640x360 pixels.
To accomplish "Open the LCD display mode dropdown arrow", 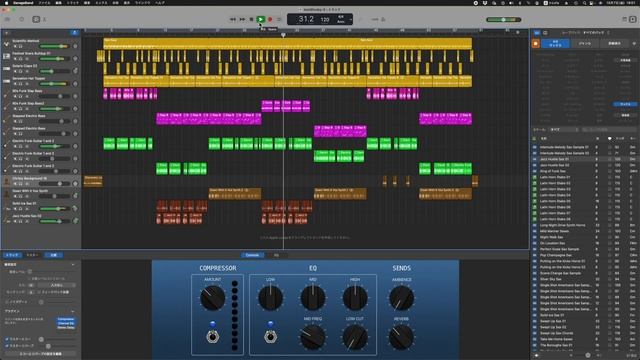I will pos(351,19).
